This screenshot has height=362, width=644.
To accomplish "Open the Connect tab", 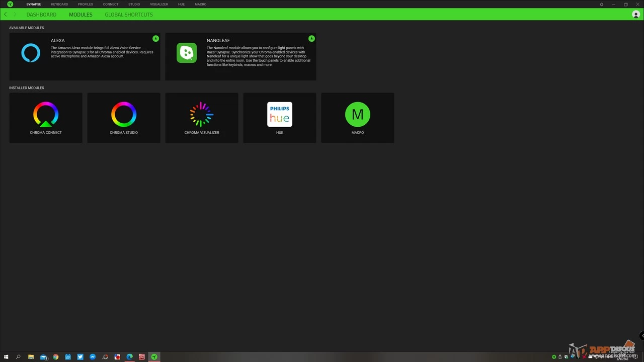I will click(x=111, y=4).
